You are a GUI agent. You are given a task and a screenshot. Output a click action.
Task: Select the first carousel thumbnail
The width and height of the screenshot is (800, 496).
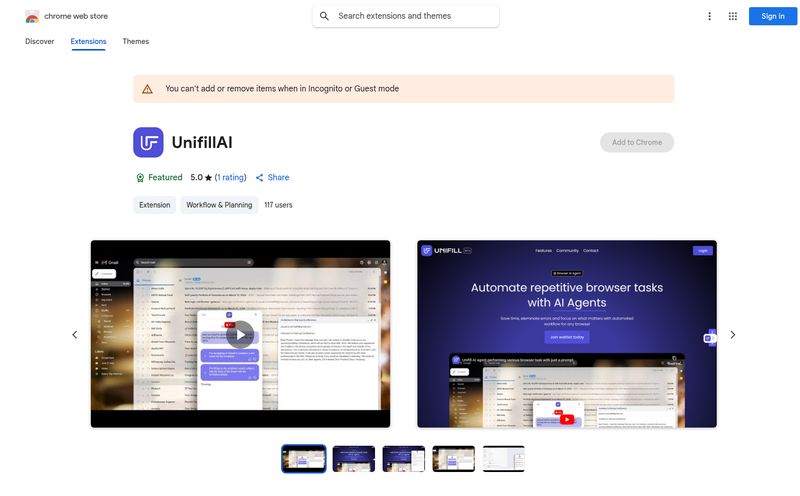[304, 459]
